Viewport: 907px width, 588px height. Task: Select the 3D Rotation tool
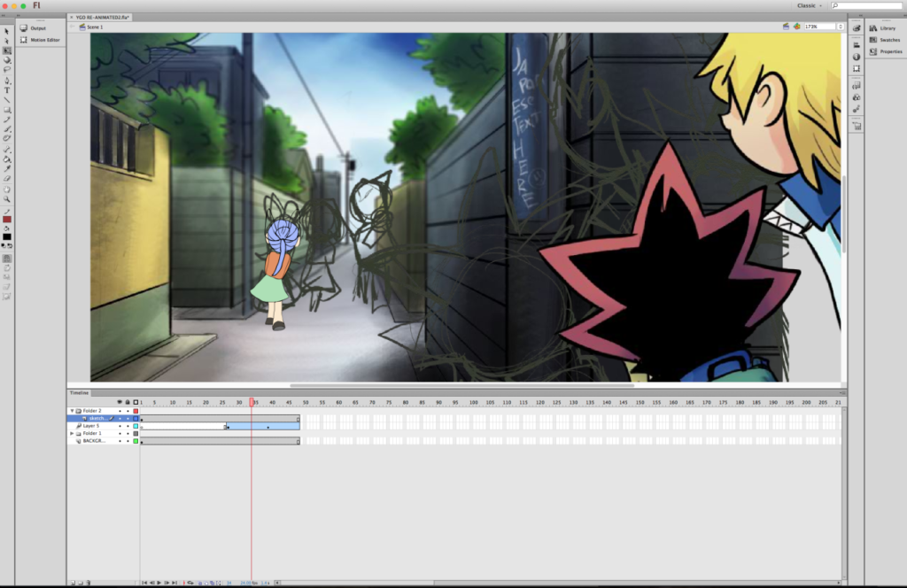coord(7,60)
